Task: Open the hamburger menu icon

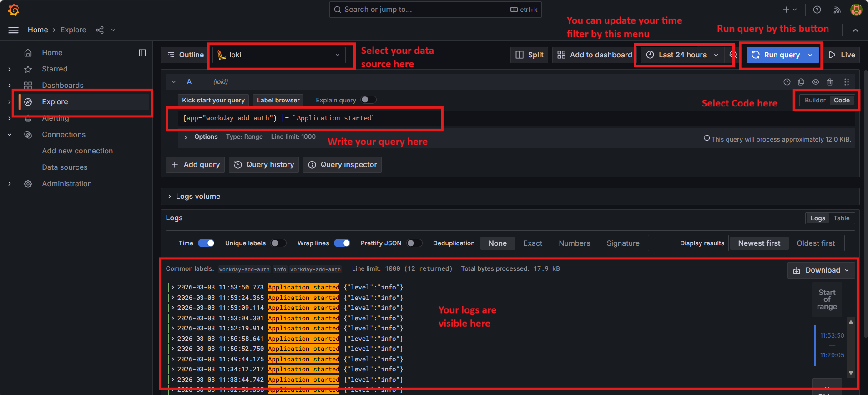Action: pos(14,30)
